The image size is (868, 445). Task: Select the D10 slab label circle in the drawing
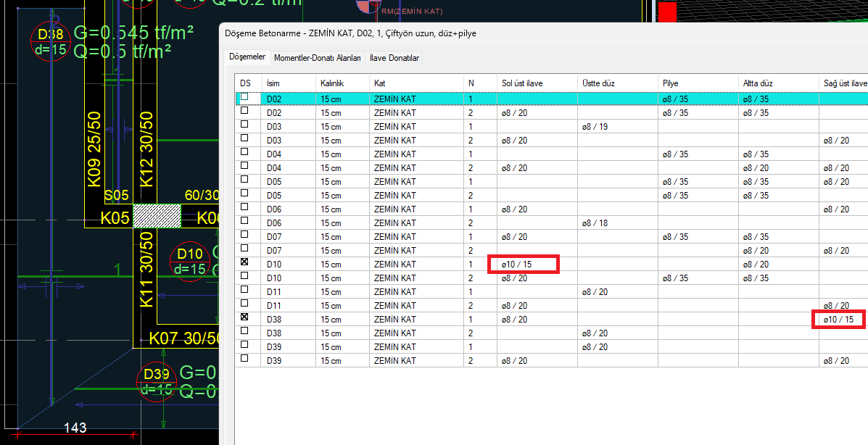tap(190, 261)
